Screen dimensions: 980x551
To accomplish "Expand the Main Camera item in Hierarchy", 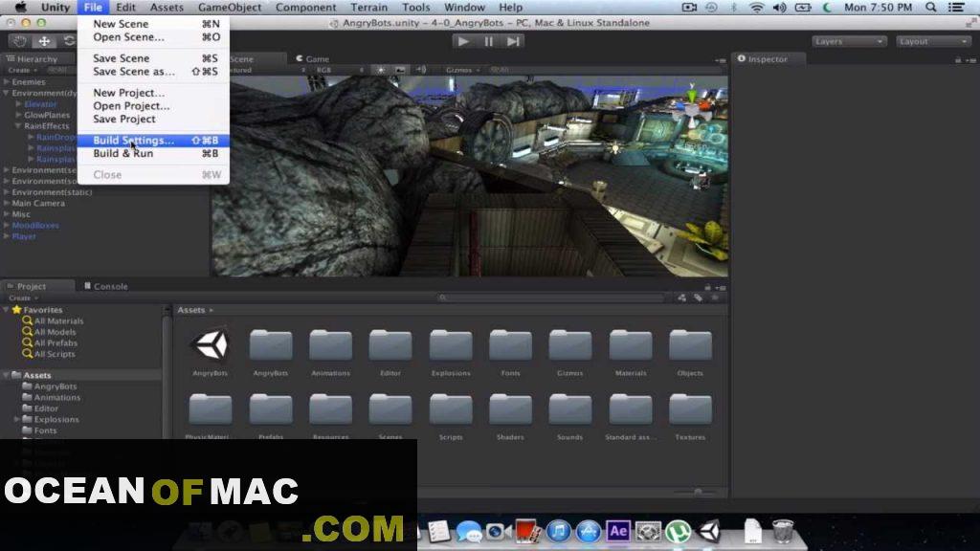I will tap(7, 203).
